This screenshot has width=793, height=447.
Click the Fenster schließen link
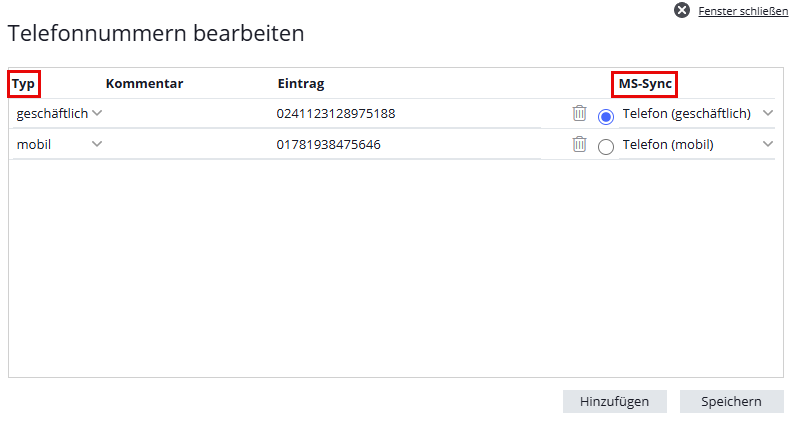pos(743,11)
